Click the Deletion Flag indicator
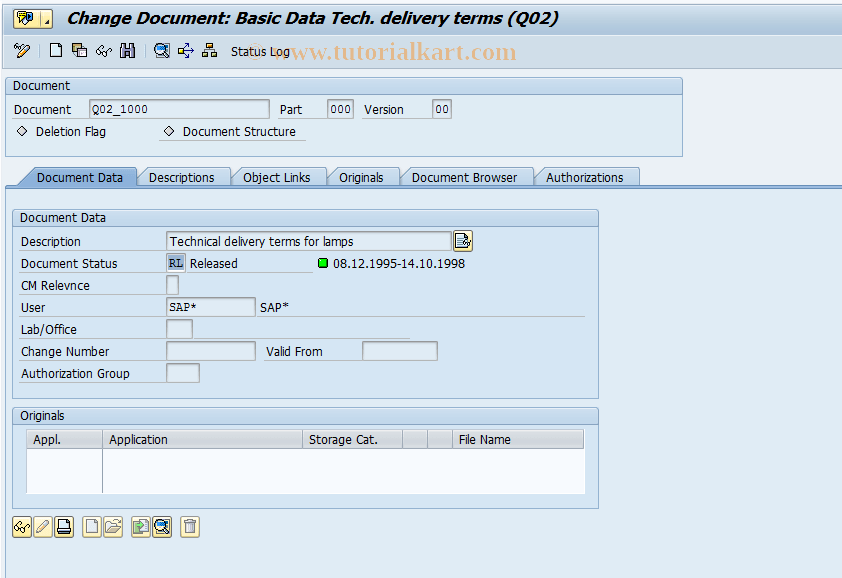 point(22,131)
